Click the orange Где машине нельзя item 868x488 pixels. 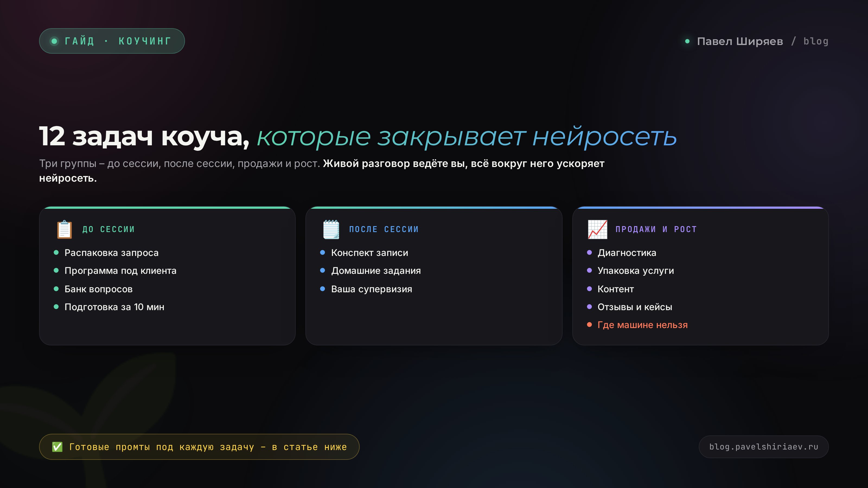tap(643, 325)
